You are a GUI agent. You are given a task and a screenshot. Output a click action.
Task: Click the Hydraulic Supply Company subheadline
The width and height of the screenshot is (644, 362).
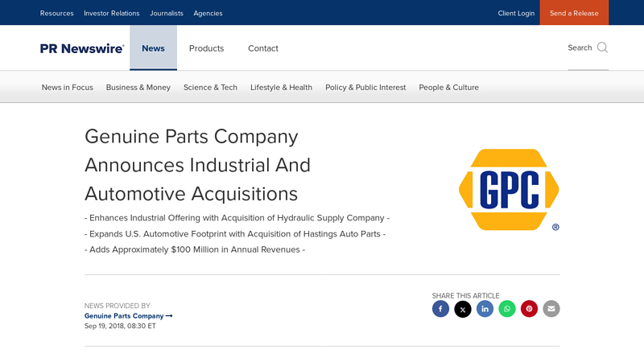point(237,218)
